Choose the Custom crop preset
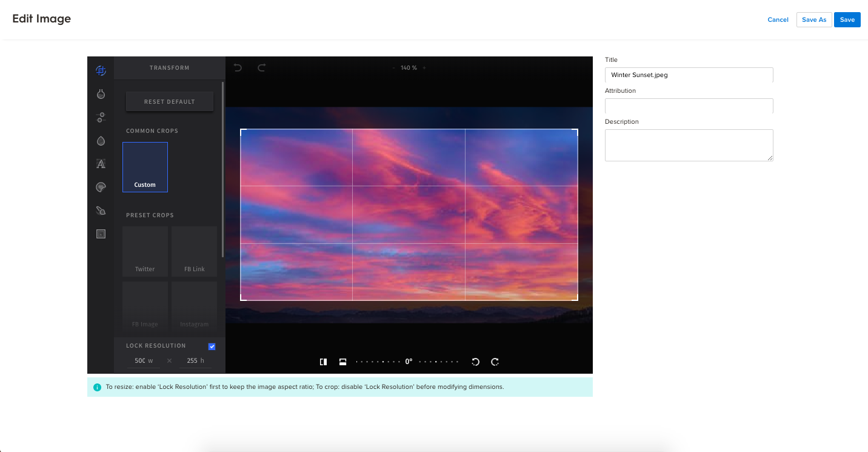This screenshot has width=868, height=452. click(x=145, y=167)
